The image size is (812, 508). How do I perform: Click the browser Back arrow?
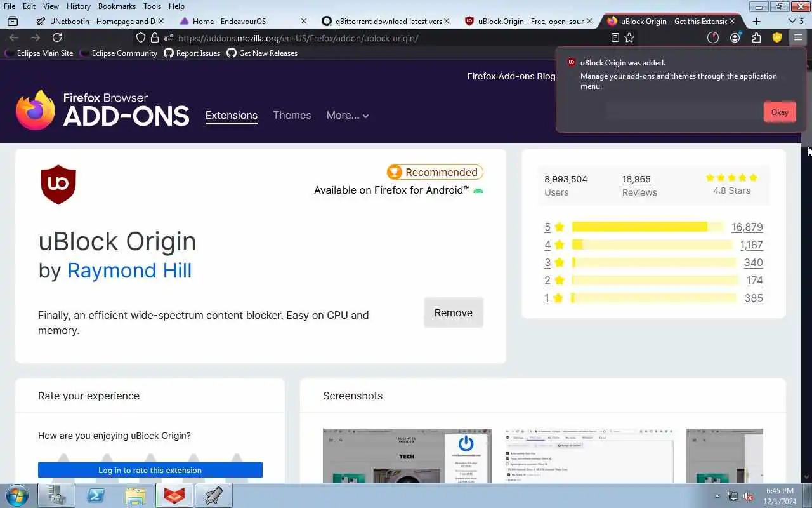click(x=14, y=37)
